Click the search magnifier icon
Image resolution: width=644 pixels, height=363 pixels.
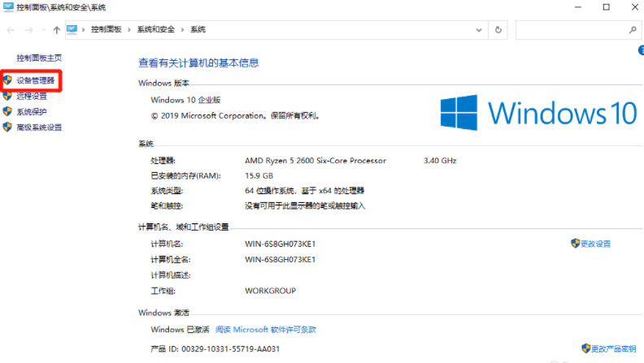[633, 29]
